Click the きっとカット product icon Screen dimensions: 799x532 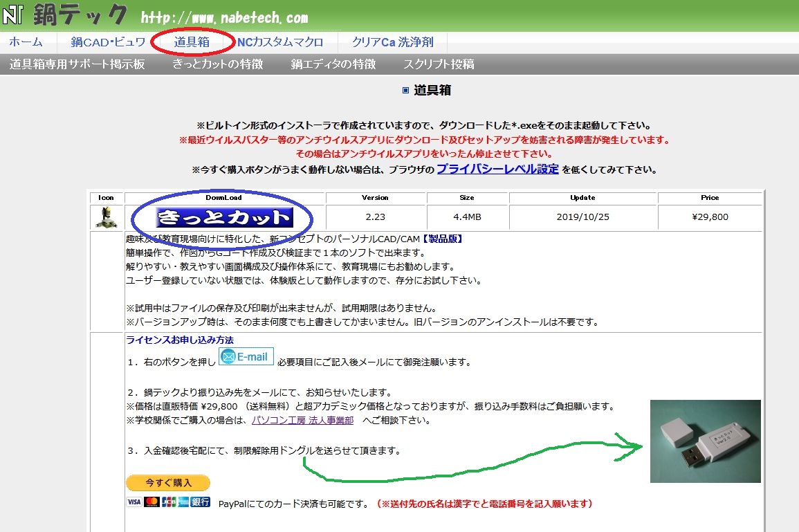pyautogui.click(x=107, y=218)
